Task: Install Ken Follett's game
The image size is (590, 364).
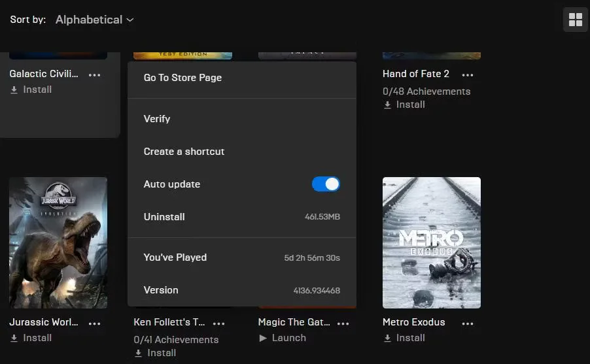Action: tap(156, 353)
